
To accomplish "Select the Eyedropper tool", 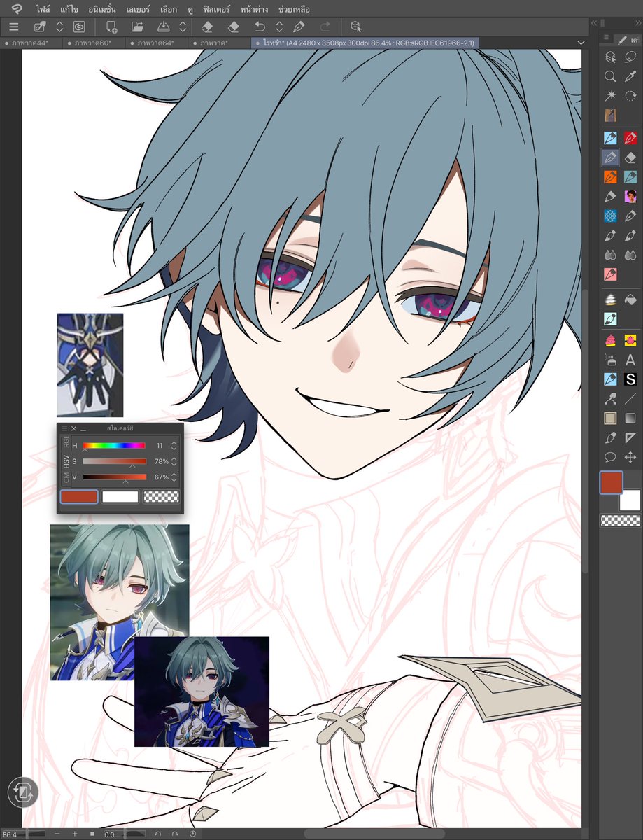I will click(630, 76).
